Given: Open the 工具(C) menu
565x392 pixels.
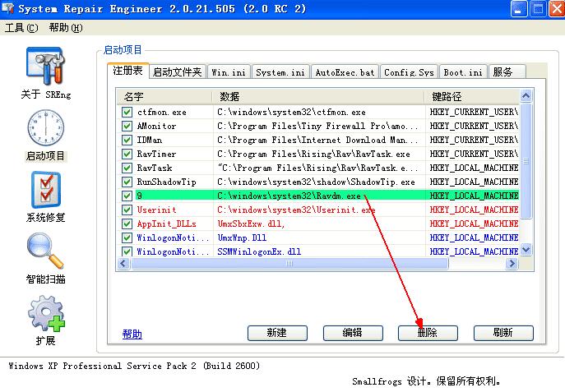Looking at the screenshot, I should [21, 28].
